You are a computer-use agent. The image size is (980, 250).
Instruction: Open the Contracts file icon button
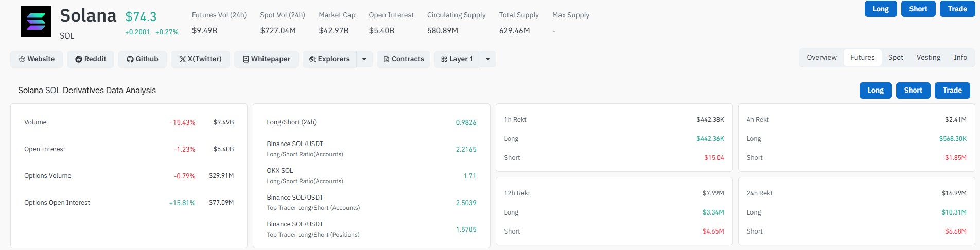[x=404, y=59]
